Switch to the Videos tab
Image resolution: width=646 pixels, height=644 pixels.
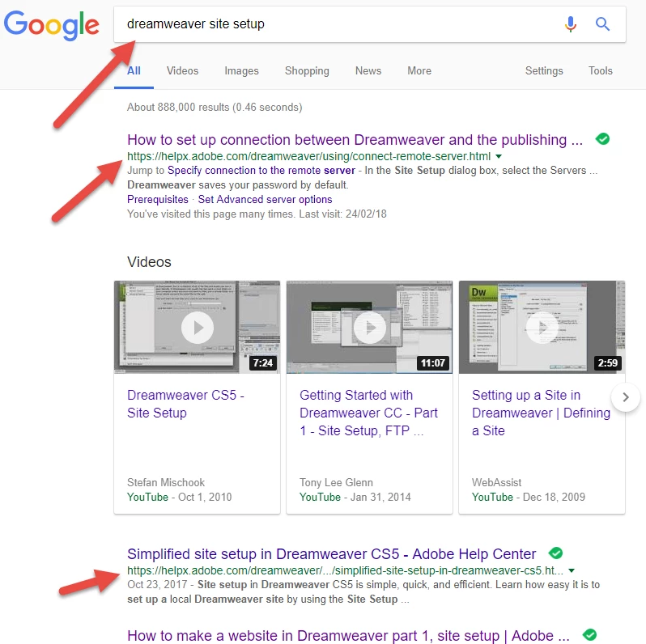pyautogui.click(x=182, y=71)
